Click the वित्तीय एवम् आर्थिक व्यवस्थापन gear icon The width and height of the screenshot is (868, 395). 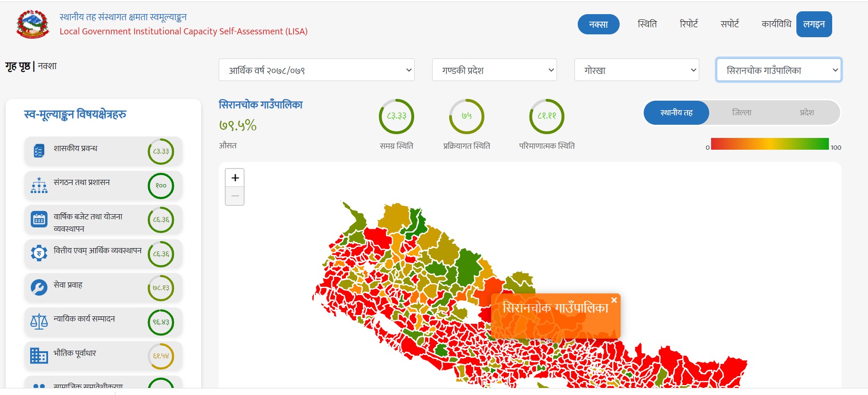[x=39, y=253]
